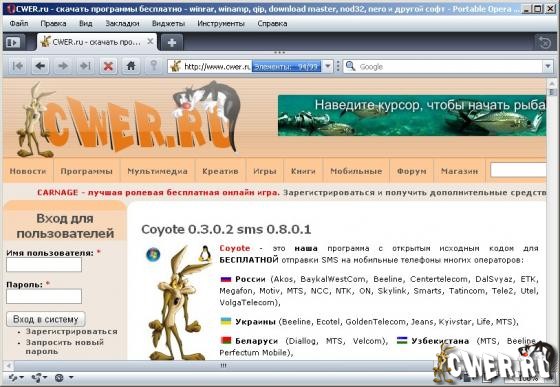Expand the Google search engine dropdown

[548, 66]
